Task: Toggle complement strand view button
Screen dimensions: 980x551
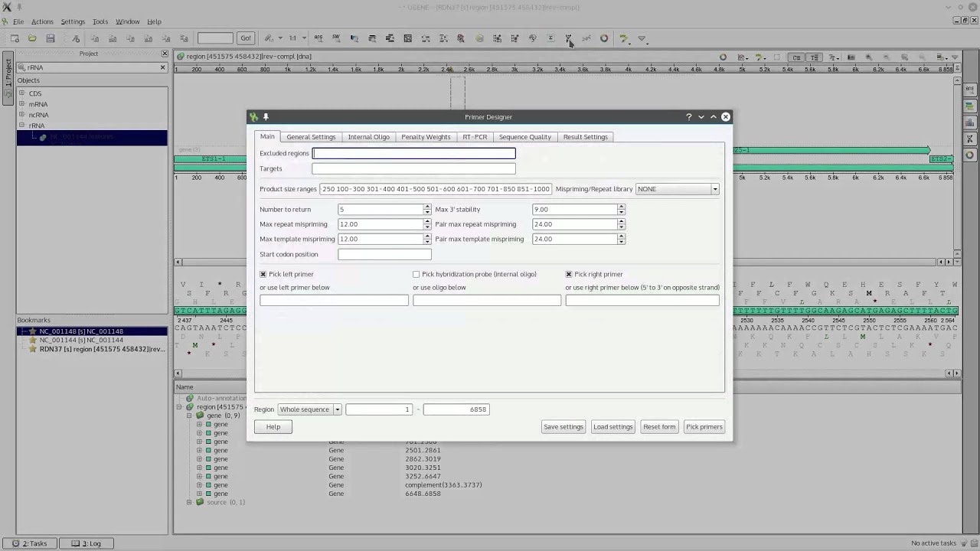Action: [796, 57]
